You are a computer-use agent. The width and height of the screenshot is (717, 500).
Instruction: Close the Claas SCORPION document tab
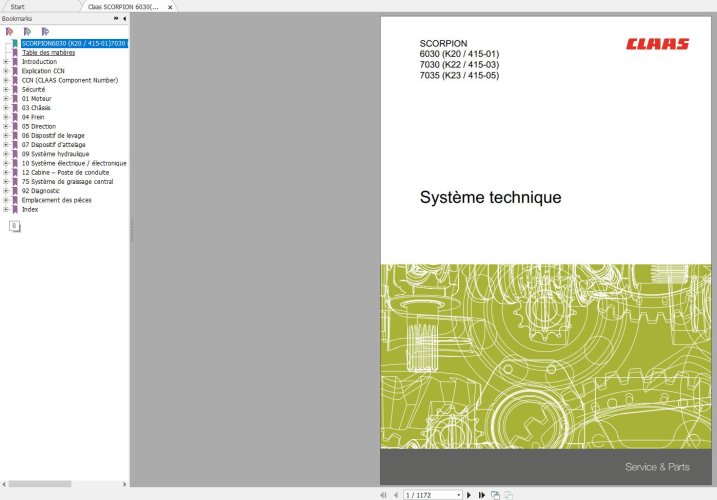tap(170, 7)
